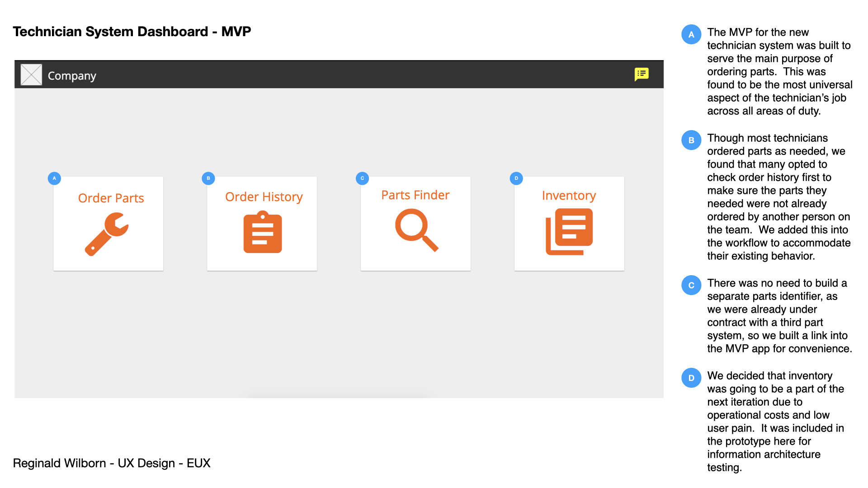Click the company logo placeholder image
This screenshot has height=488, width=868.
pos(31,75)
